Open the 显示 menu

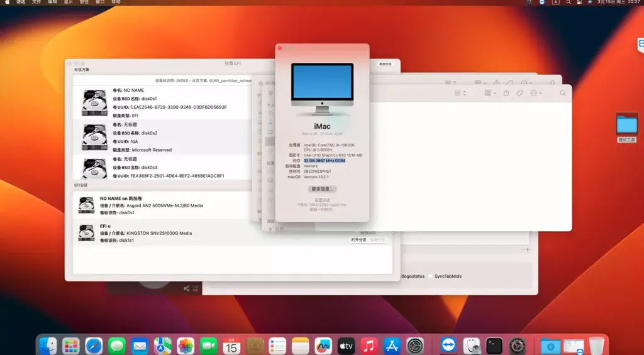68,2
